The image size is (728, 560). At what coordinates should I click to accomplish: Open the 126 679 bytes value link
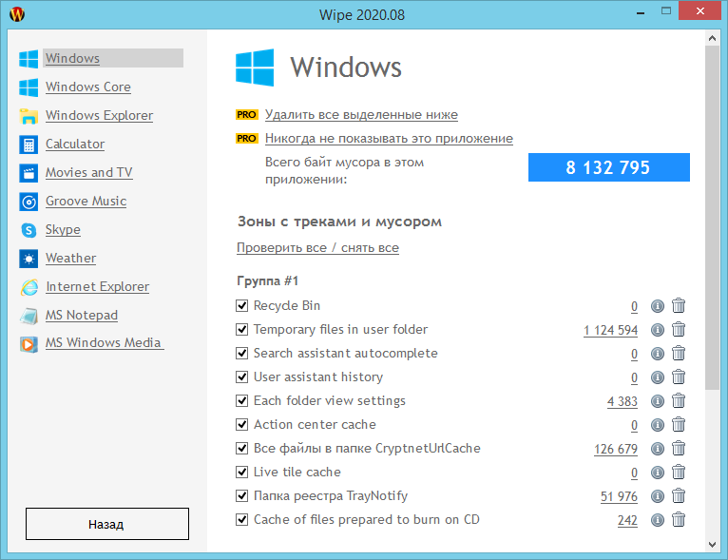pyautogui.click(x=616, y=449)
